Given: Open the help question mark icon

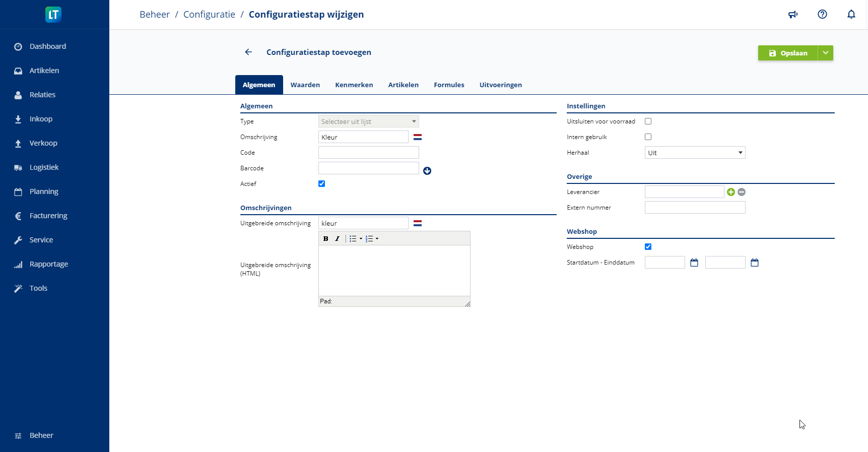Looking at the screenshot, I should (822, 15).
